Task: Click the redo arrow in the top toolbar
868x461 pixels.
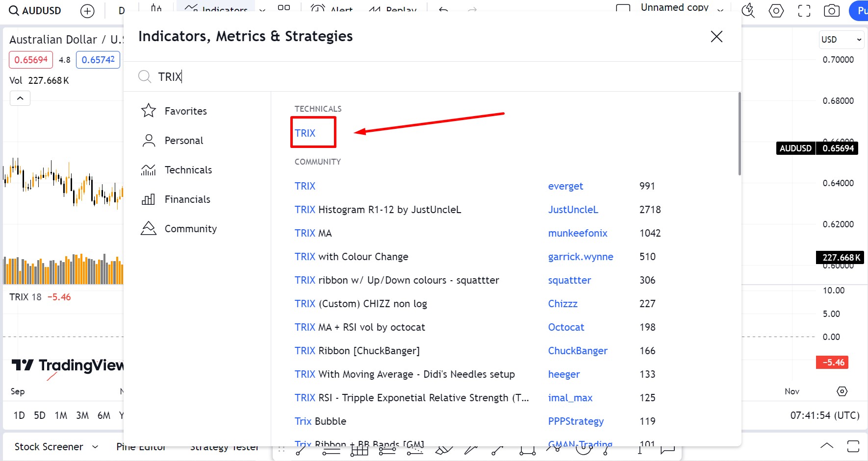Action: point(472,10)
